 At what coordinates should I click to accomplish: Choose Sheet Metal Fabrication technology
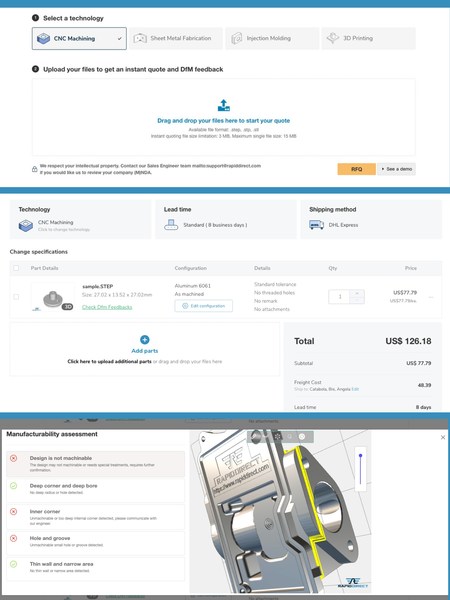[x=176, y=38]
